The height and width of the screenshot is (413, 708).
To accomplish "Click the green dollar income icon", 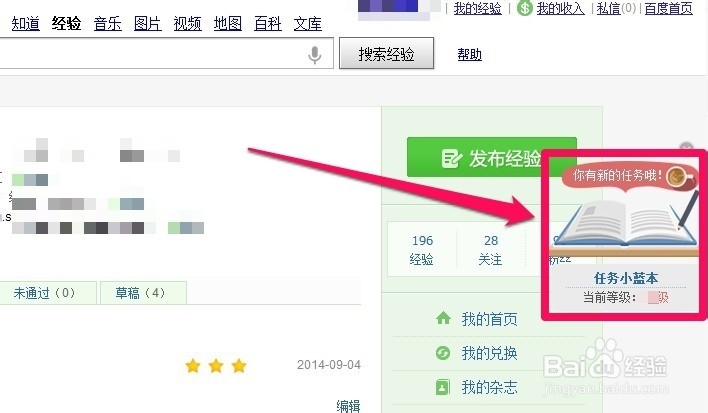I will pos(524,8).
